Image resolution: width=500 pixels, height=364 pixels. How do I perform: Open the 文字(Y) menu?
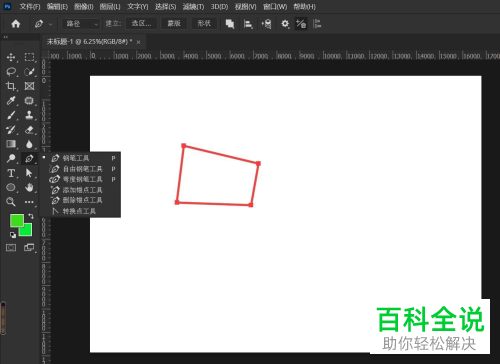(138, 7)
